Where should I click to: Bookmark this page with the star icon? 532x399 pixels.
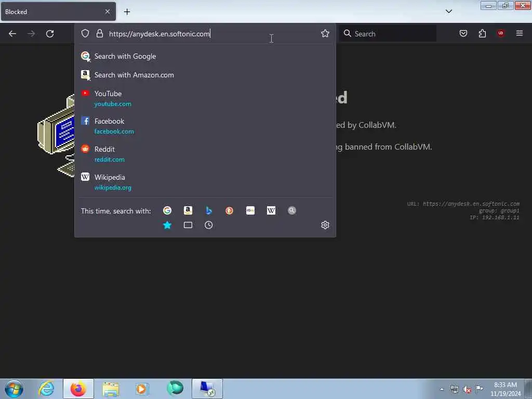point(325,33)
